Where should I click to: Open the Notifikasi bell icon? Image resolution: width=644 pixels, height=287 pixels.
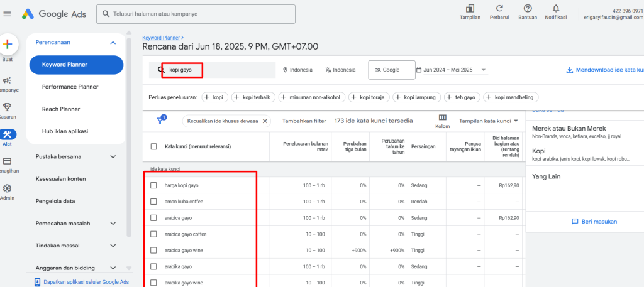(x=556, y=9)
